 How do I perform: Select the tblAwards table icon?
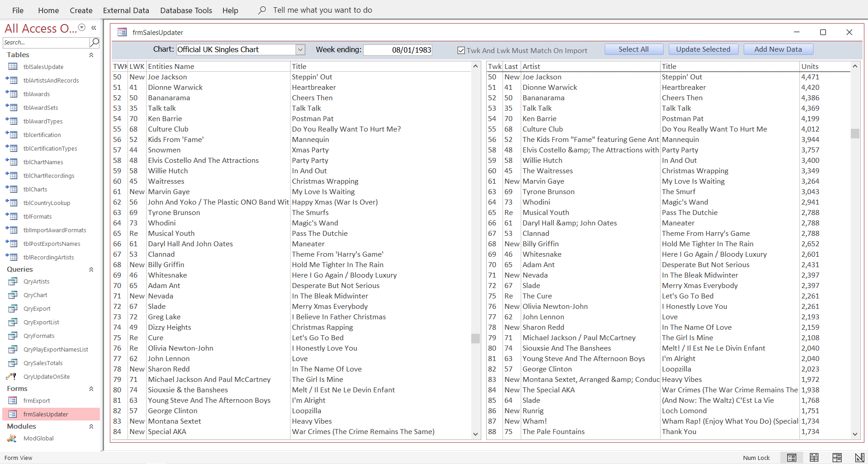pyautogui.click(x=12, y=94)
